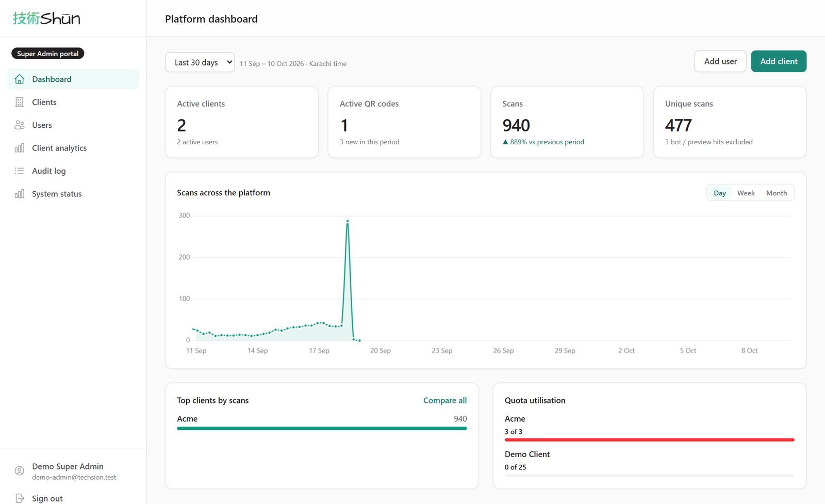This screenshot has height=504, width=825.
Task: Click the '17 Sep' axis label
Action: [319, 350]
